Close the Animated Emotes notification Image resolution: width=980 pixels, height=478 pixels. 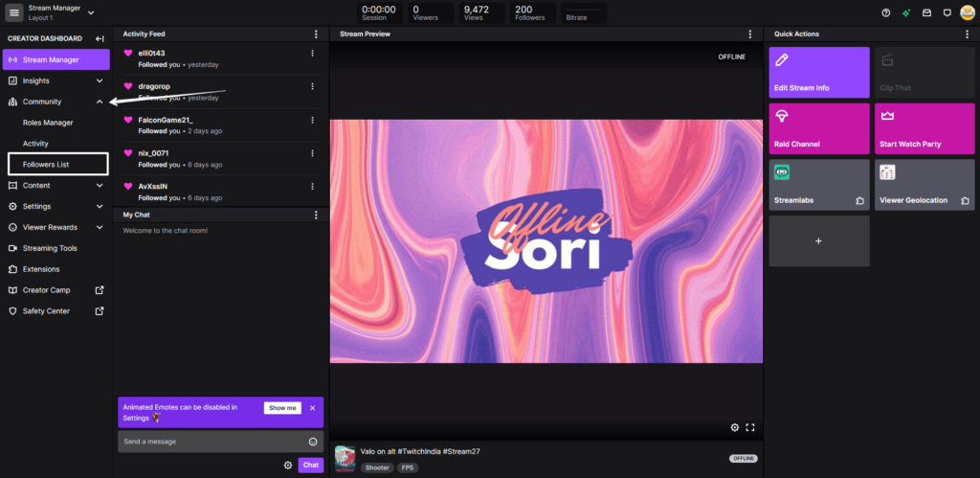(x=312, y=408)
